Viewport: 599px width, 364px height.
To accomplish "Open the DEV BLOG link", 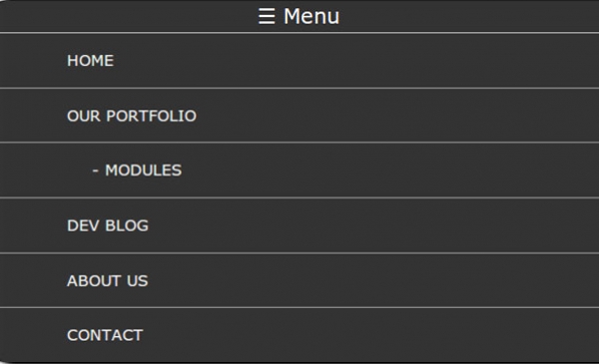I will tap(108, 225).
